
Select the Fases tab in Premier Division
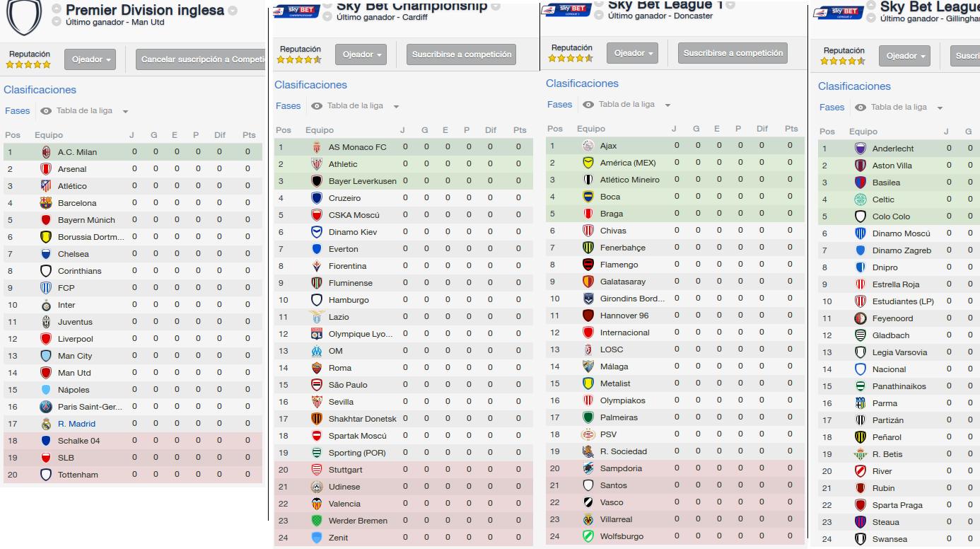[x=18, y=111]
